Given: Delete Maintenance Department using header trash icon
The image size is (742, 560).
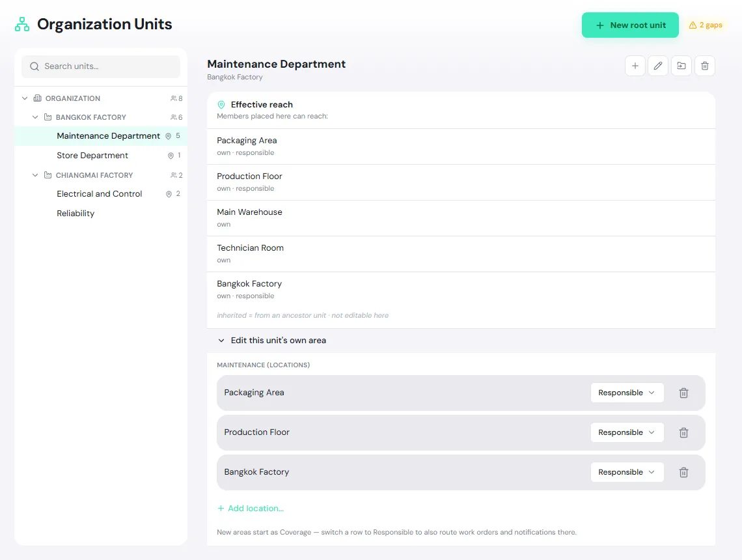Looking at the screenshot, I should coord(705,66).
